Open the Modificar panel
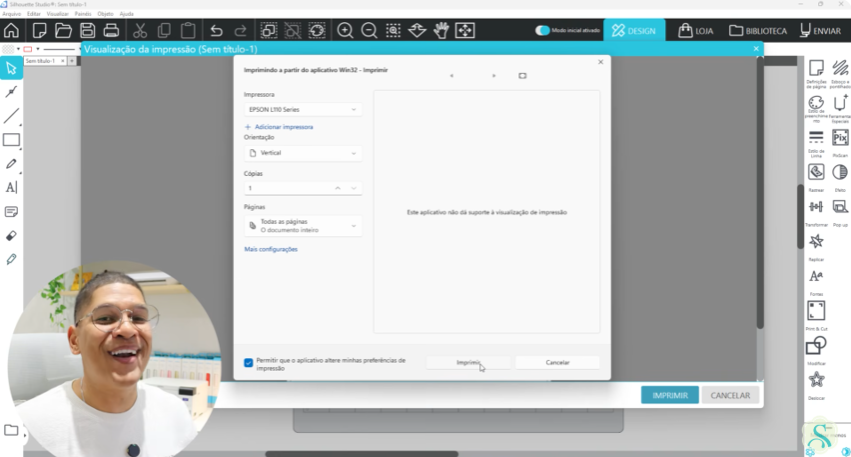The width and height of the screenshot is (851, 457). (816, 351)
